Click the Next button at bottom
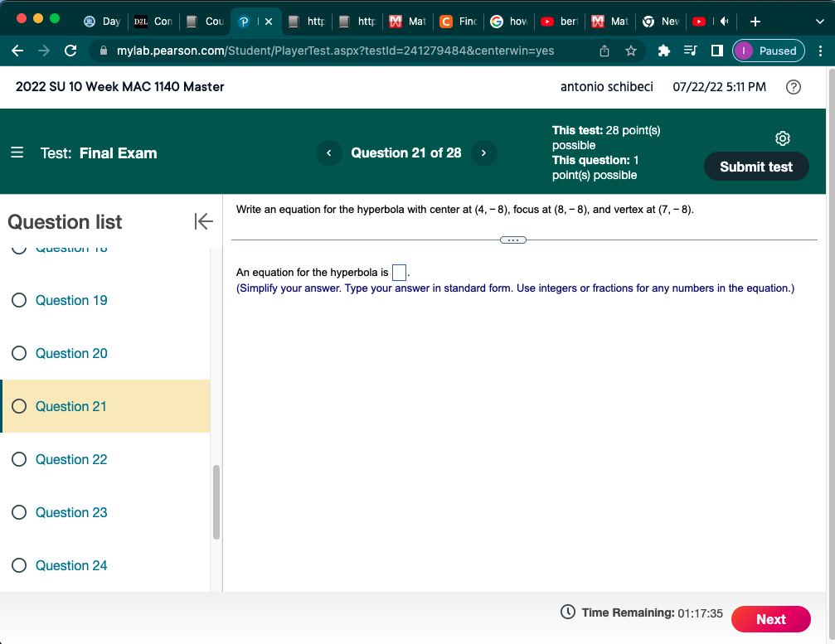The height and width of the screenshot is (644, 835). point(770,619)
